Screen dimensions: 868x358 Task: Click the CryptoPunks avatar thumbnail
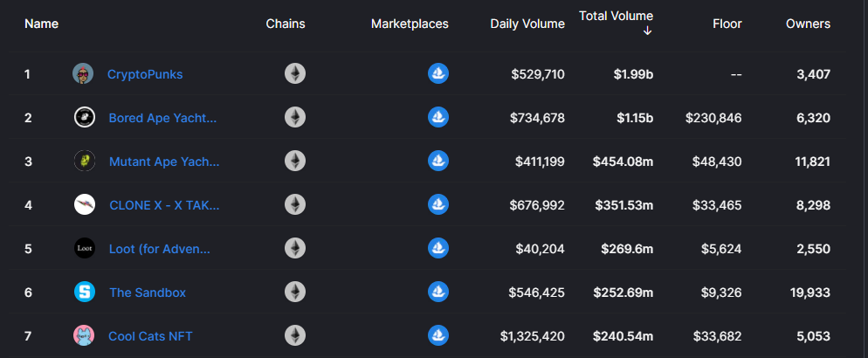tap(83, 73)
